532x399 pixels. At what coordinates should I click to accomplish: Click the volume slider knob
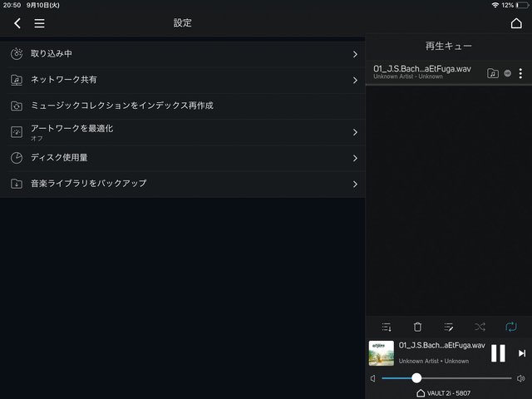(416, 378)
